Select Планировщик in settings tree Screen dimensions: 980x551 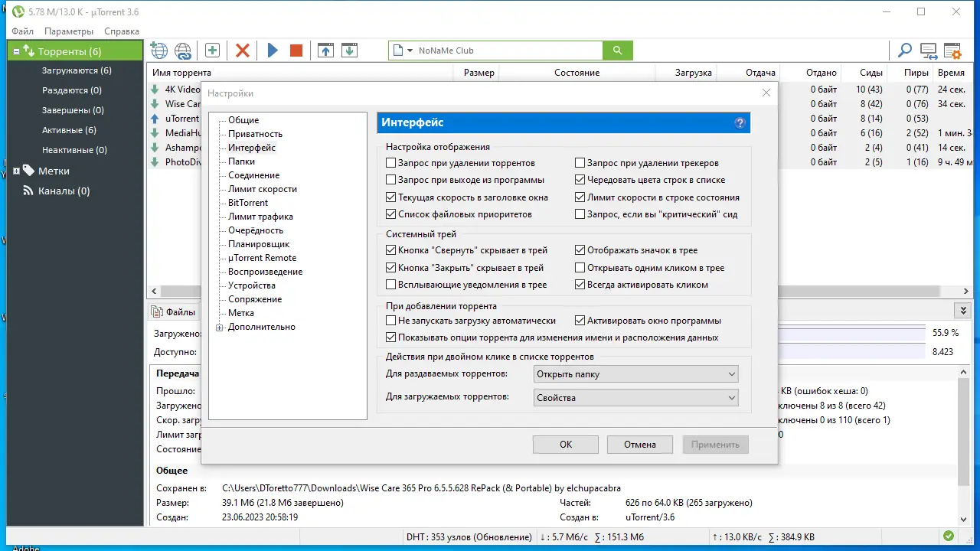coord(259,244)
